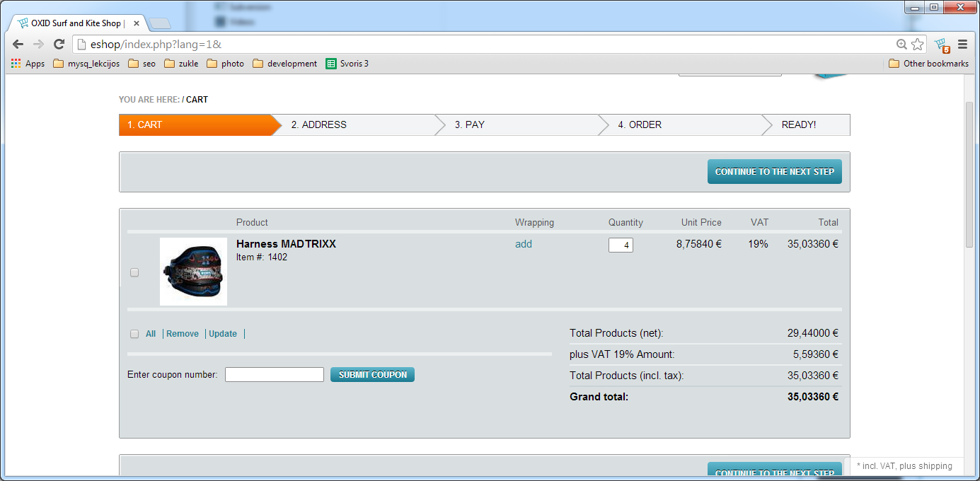Click the add wrapping link

[523, 244]
